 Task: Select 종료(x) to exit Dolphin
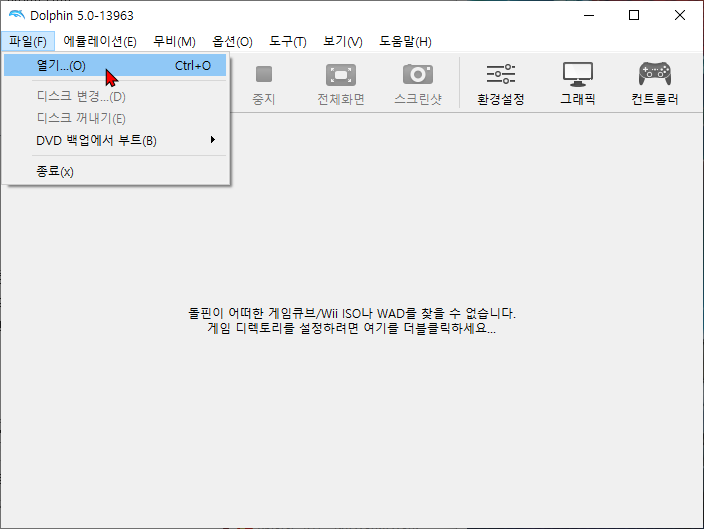click(x=115, y=171)
